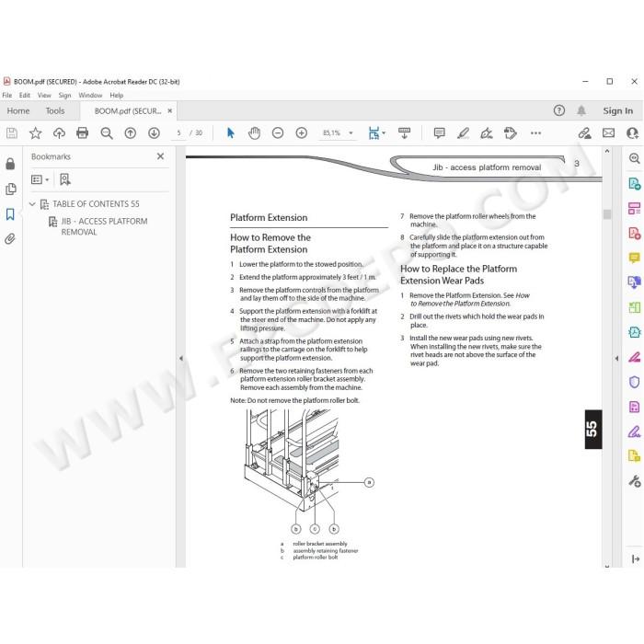Image resolution: width=644 pixels, height=644 pixels.
Task: Open Create PDF tool in right pane
Action: (x=635, y=234)
